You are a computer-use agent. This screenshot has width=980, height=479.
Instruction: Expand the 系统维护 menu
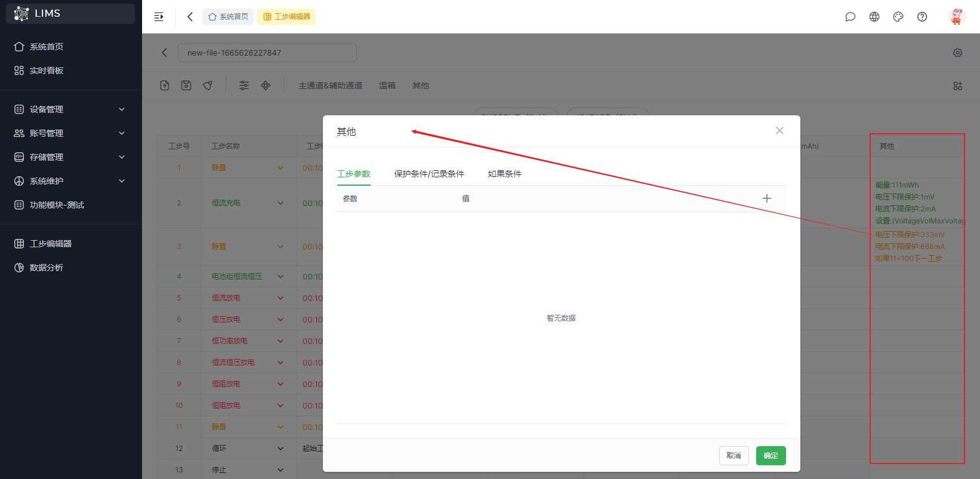[70, 181]
